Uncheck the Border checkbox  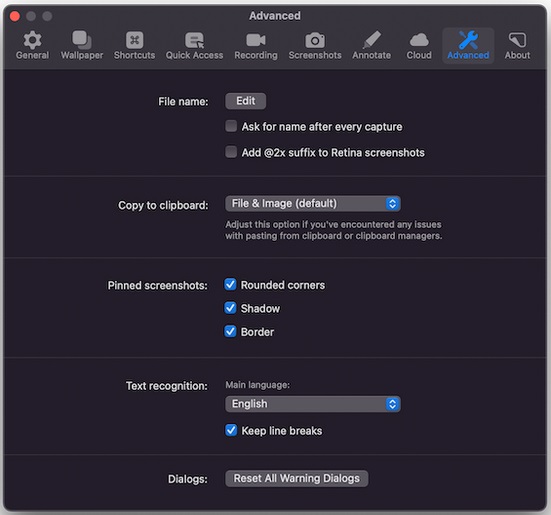(x=230, y=331)
